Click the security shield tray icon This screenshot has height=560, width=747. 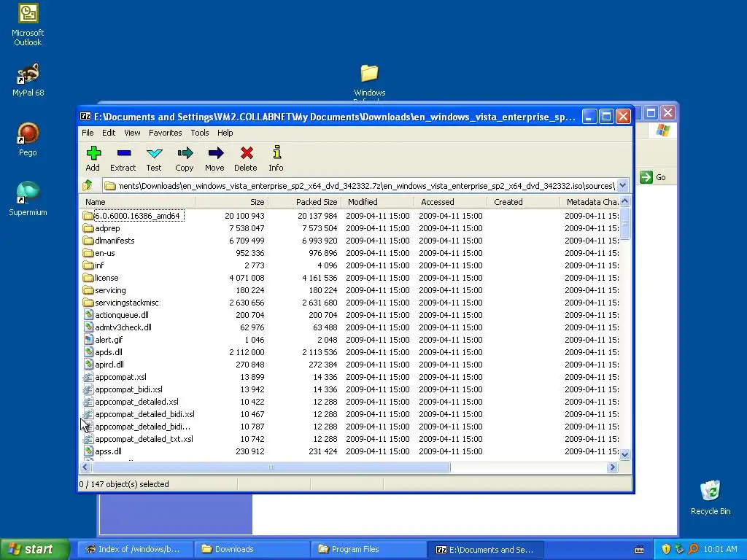click(x=666, y=549)
